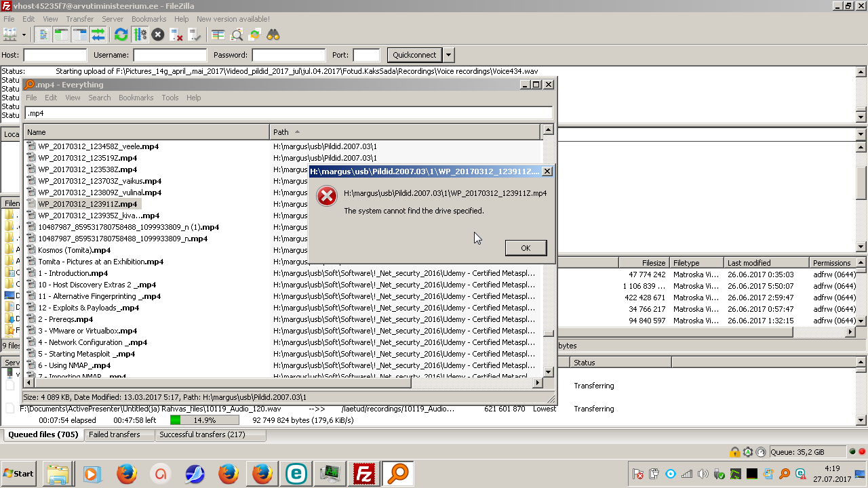Viewport: 868px width, 488px height.
Task: Open the Quickconnect history dropdown arrow
Action: coord(449,55)
